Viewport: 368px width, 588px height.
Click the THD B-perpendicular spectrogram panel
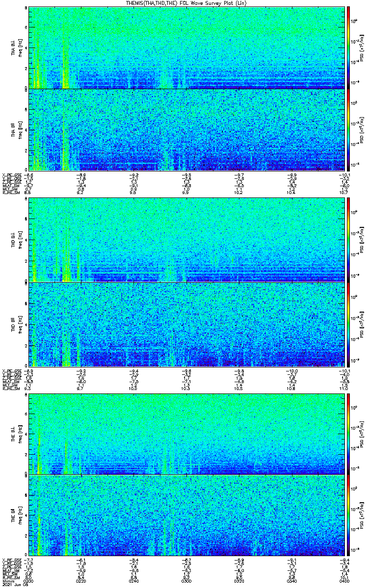point(186,240)
